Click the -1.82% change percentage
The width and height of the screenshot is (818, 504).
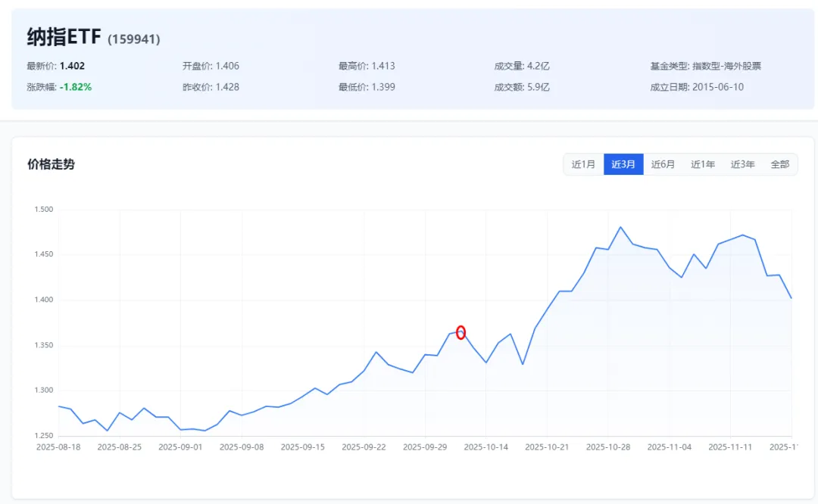(x=76, y=87)
